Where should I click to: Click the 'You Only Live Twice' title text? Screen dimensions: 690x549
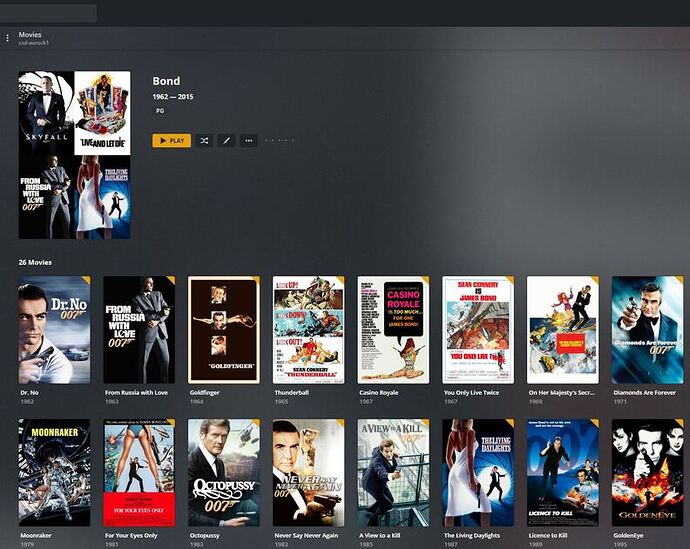coord(471,392)
